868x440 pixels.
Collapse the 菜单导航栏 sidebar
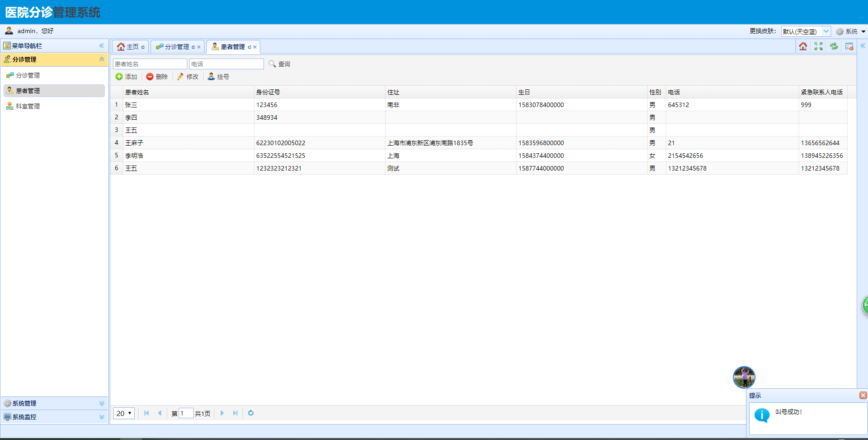(102, 46)
